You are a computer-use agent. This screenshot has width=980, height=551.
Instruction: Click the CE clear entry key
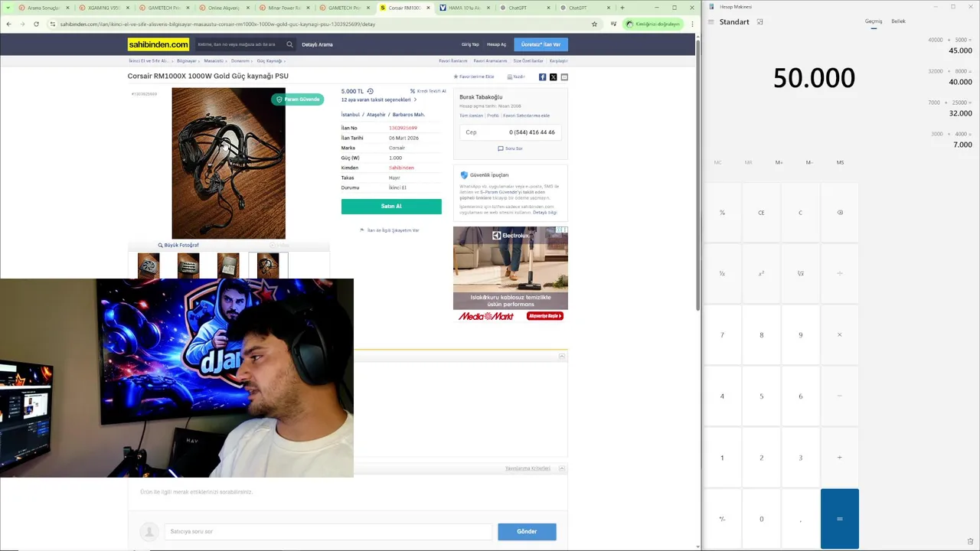click(x=761, y=213)
